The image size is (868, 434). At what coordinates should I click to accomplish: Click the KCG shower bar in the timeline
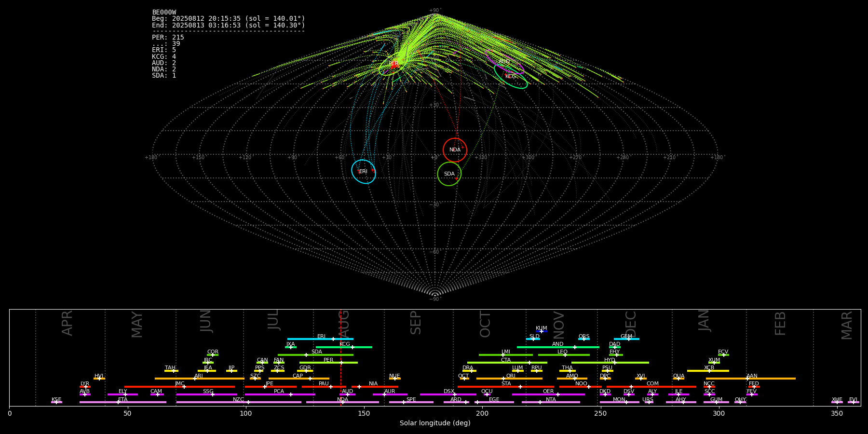[x=344, y=347]
